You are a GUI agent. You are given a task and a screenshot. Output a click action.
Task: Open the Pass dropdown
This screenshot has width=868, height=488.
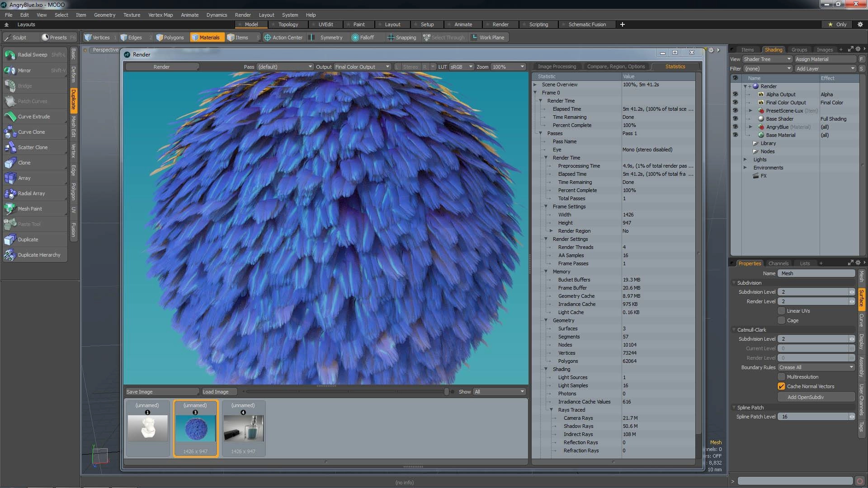(285, 67)
